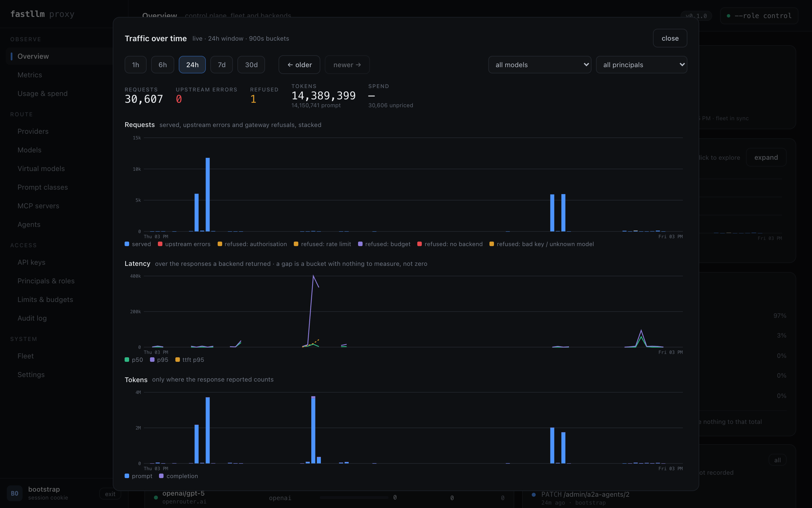Screen dimensions: 812x508
Task: Click the Upstream errors value 0
Action: tap(179, 99)
